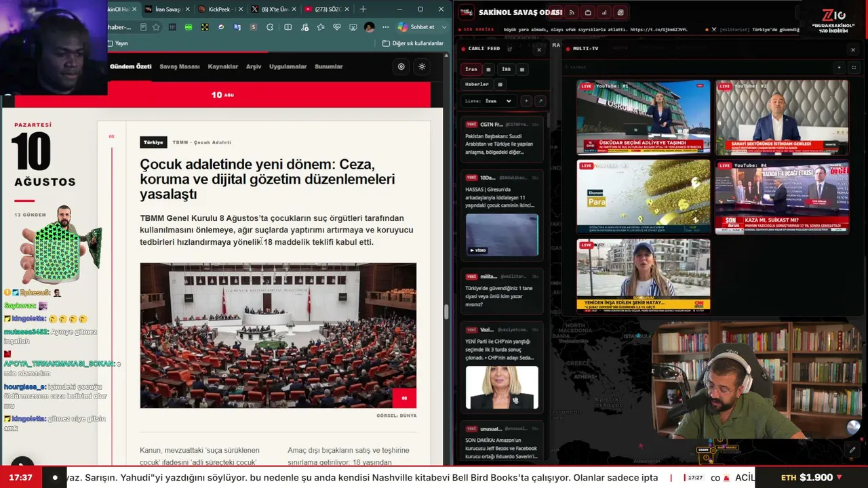Click the arrow icon beside the feed list plus

pyautogui.click(x=540, y=101)
